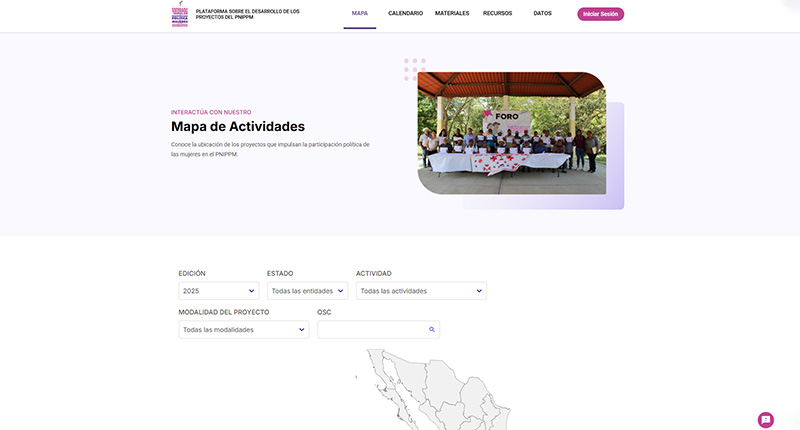This screenshot has height=430, width=800.
Task: Click the PNIPPM platform logo
Action: click(x=180, y=14)
